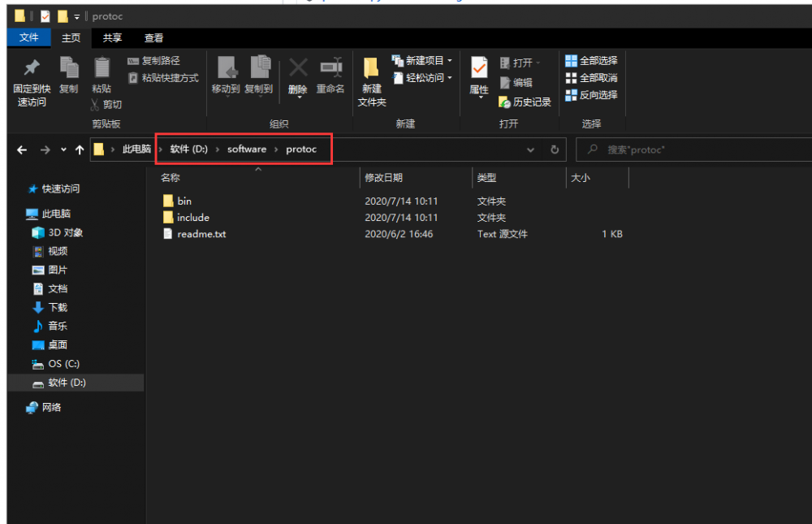Click Invert selection (反向选择)
The image size is (812, 524).
[x=591, y=95]
